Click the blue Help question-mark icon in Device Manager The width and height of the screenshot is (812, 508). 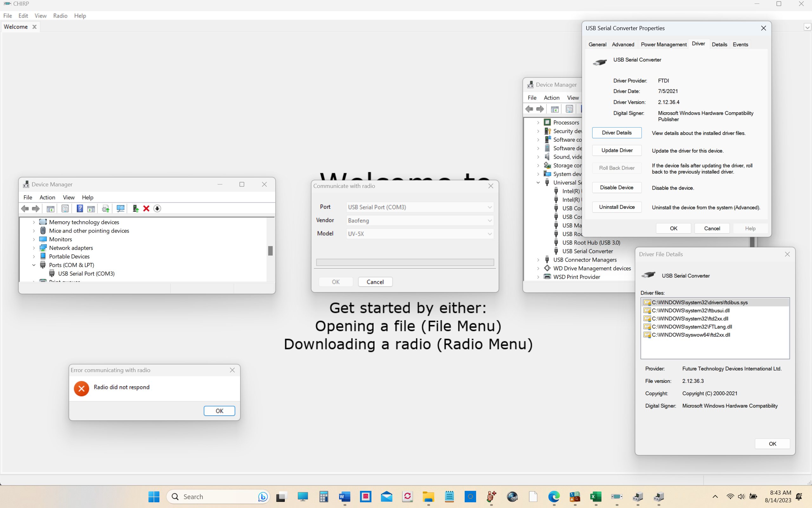pos(80,209)
